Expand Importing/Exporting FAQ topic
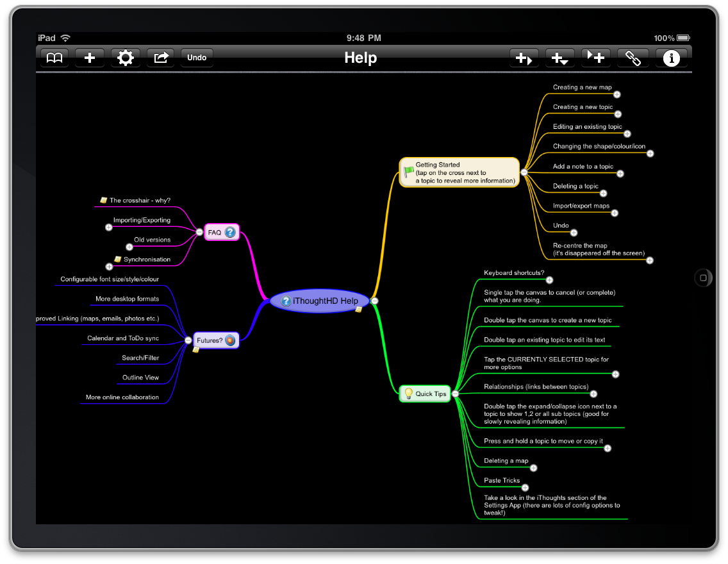 pos(109,228)
